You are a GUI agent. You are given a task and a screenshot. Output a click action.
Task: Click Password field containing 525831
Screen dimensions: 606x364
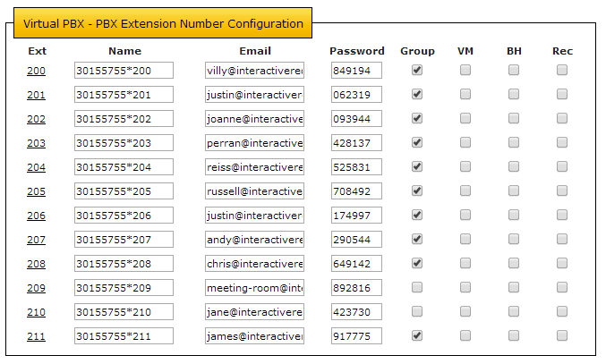pyautogui.click(x=357, y=167)
